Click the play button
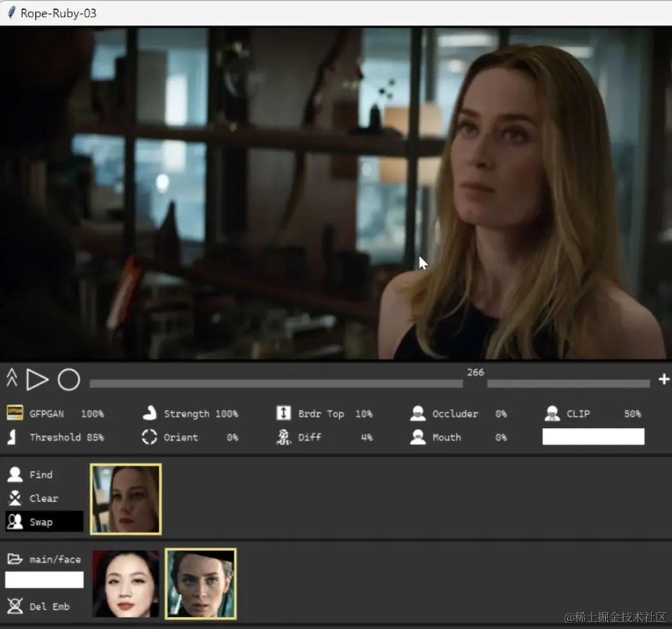The height and width of the screenshot is (629, 672). point(37,380)
